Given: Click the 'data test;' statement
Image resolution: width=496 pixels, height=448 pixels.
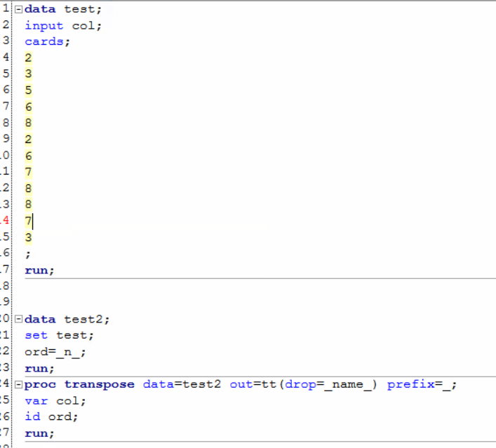Looking at the screenshot, I should [x=63, y=9].
